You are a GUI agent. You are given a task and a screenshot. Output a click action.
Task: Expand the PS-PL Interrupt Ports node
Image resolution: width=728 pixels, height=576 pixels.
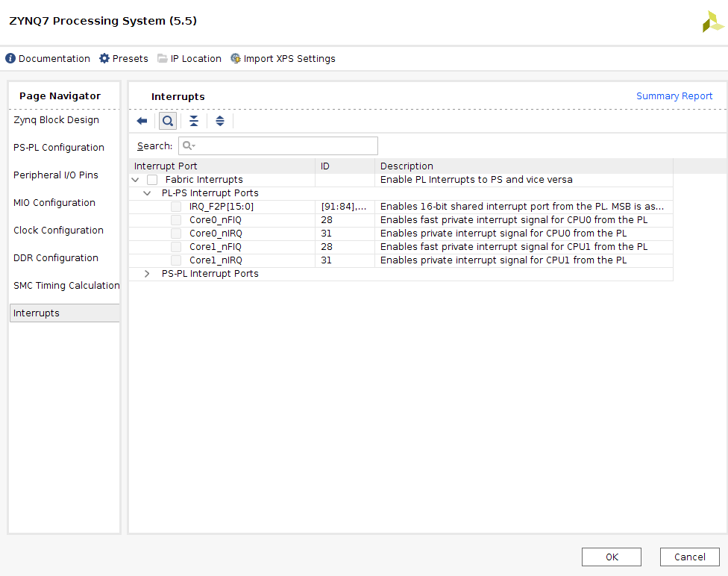(147, 274)
